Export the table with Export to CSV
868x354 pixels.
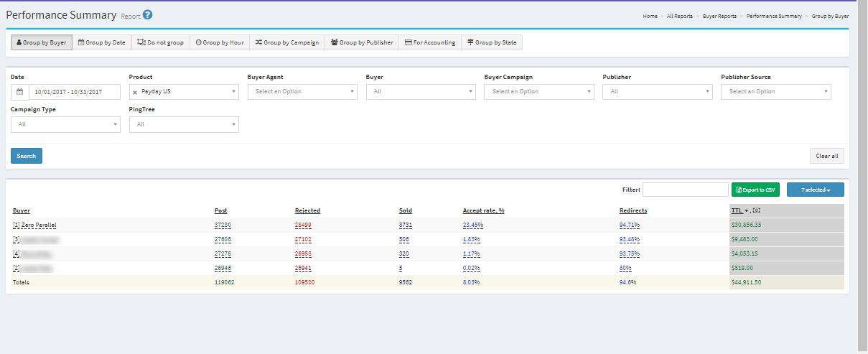tap(755, 190)
